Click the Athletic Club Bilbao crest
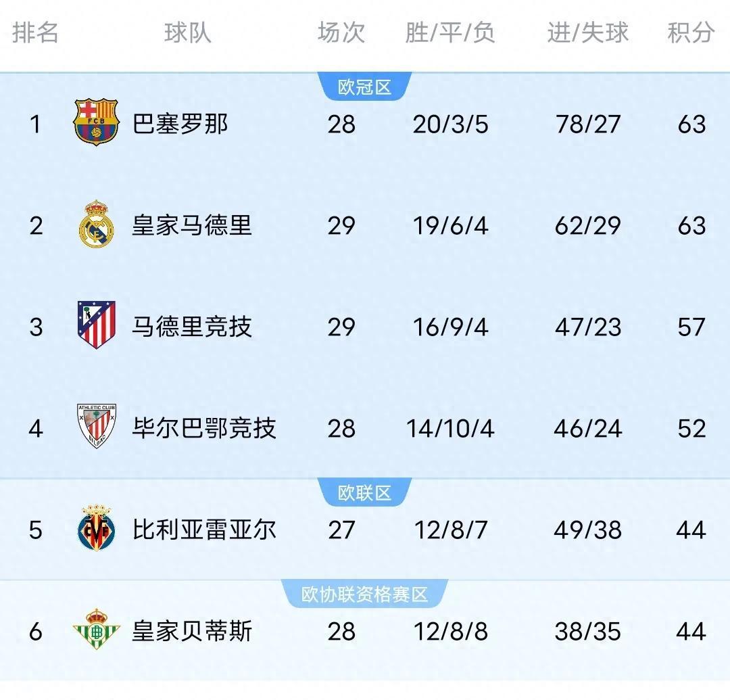Image resolution: width=730 pixels, height=700 pixels. (x=97, y=426)
